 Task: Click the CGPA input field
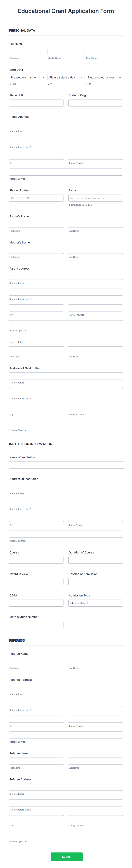pos(36,603)
